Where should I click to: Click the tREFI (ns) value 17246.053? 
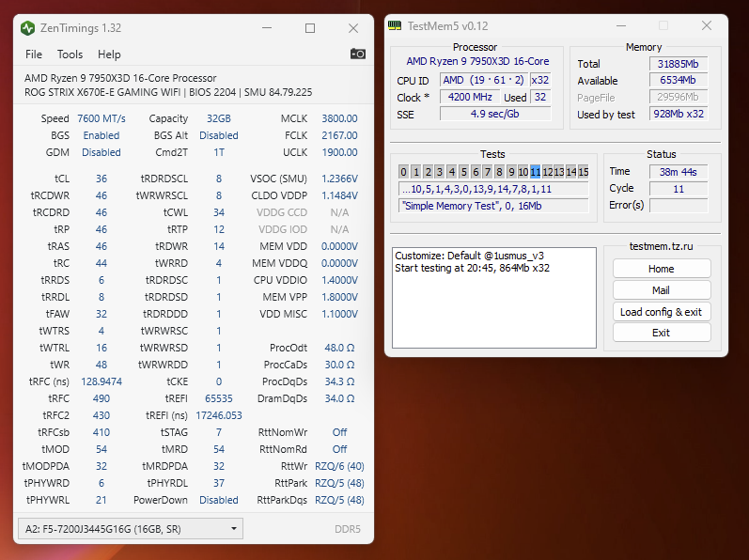click(219, 415)
